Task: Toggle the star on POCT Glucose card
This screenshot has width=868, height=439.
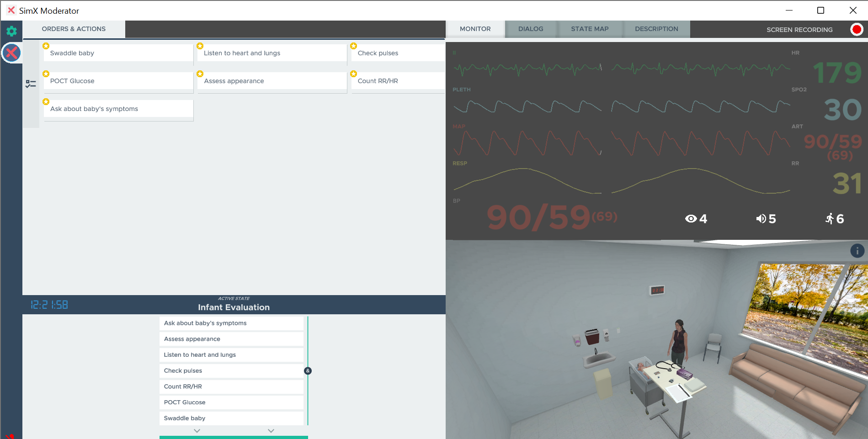Action: 46,74
